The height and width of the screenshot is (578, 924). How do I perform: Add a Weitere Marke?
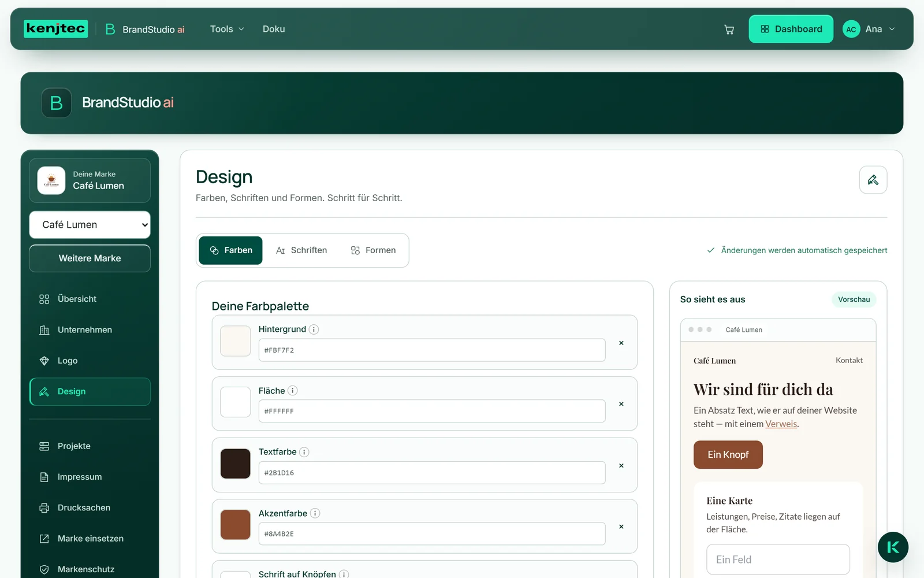tap(90, 258)
